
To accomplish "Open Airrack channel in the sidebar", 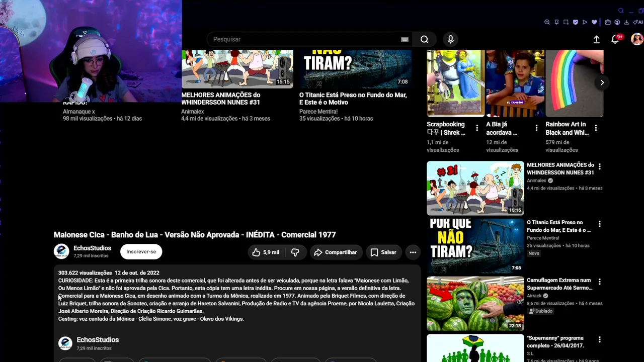I will tap(534, 296).
